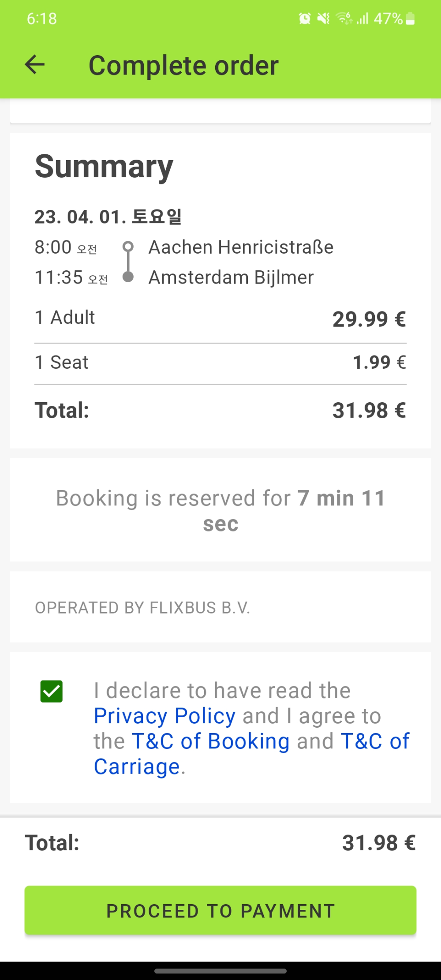
Task: Open the T&C of Carriage link
Action: tap(251, 754)
